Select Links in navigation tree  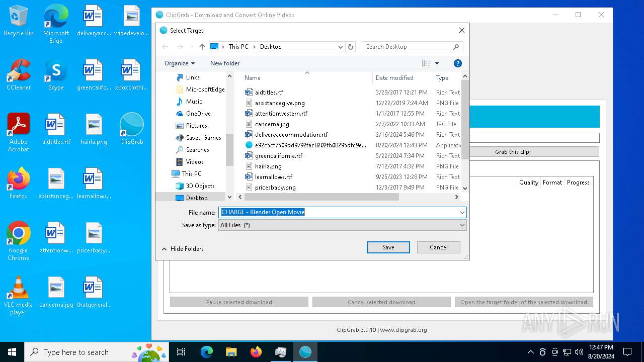click(x=193, y=77)
